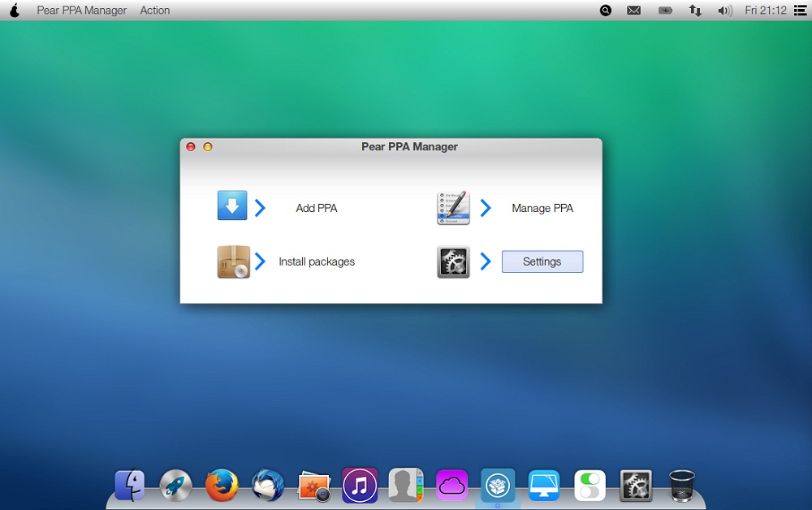Open the blue monitor dock icon
The image size is (812, 510).
pyautogui.click(x=544, y=486)
